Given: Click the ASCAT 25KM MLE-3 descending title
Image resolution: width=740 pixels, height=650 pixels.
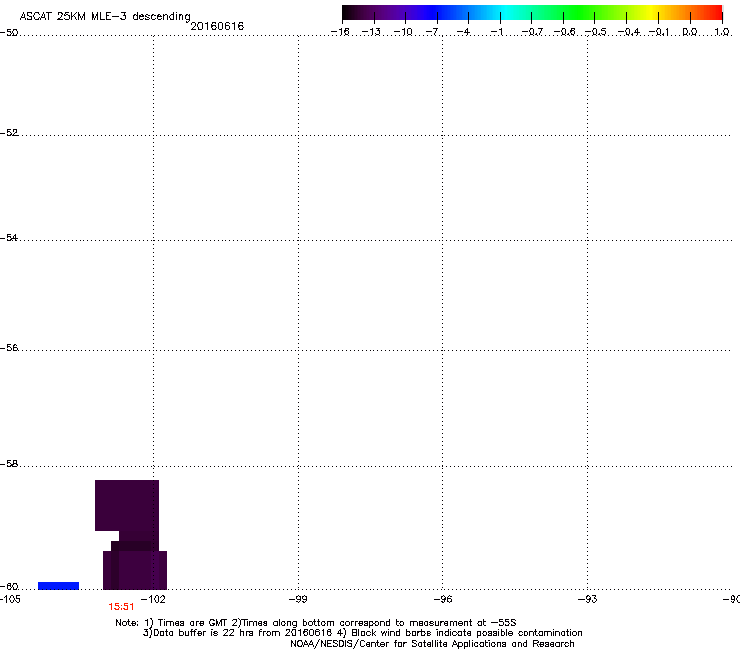Looking at the screenshot, I should tap(105, 17).
